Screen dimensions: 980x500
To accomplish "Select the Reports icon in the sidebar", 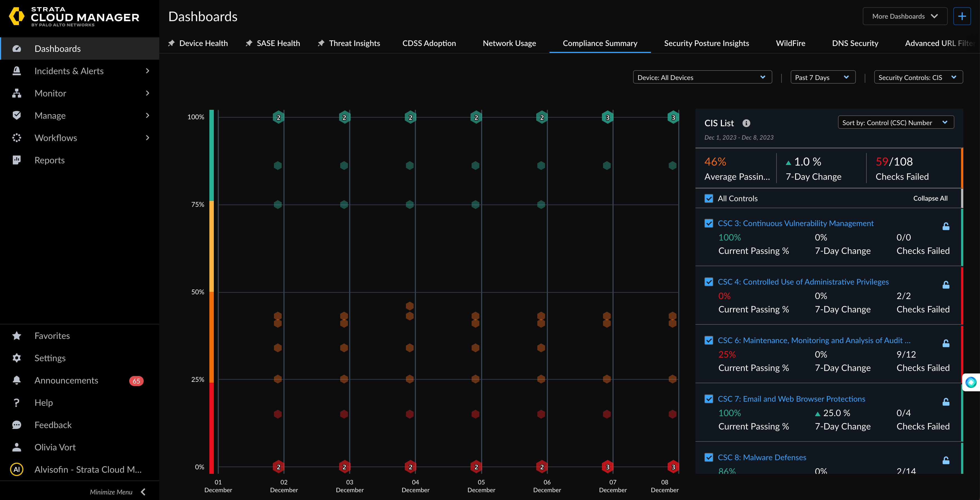I will [x=17, y=160].
